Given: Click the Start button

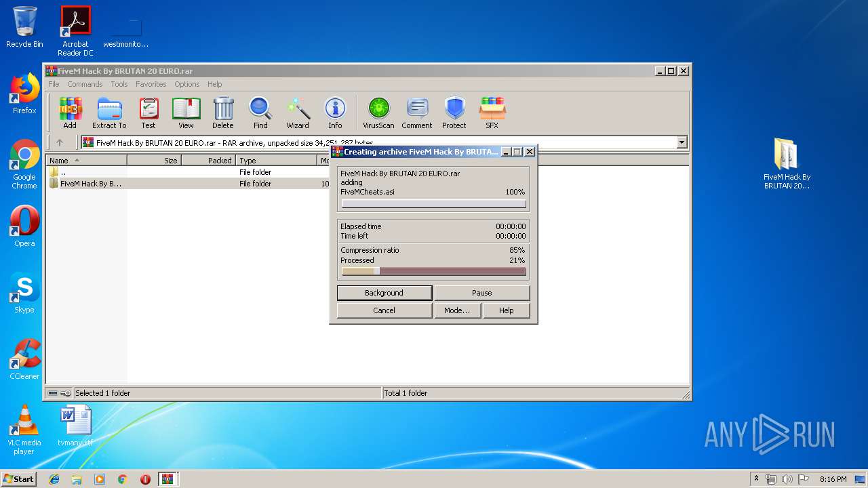Looking at the screenshot, I should click(18, 479).
